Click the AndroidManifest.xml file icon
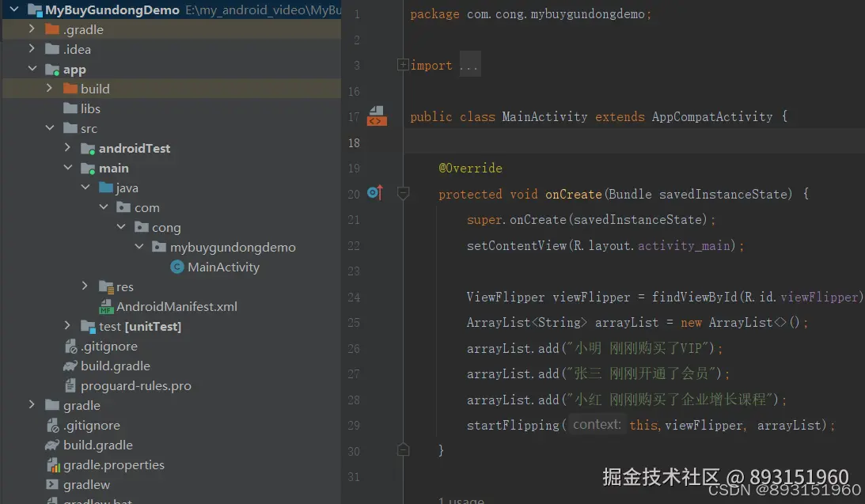The height and width of the screenshot is (504, 865). [x=106, y=306]
